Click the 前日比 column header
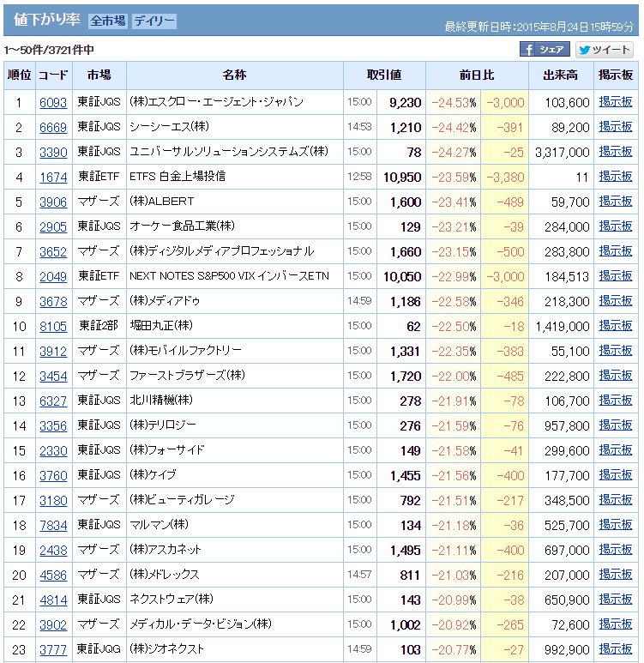The height and width of the screenshot is (663, 644). pos(477,75)
